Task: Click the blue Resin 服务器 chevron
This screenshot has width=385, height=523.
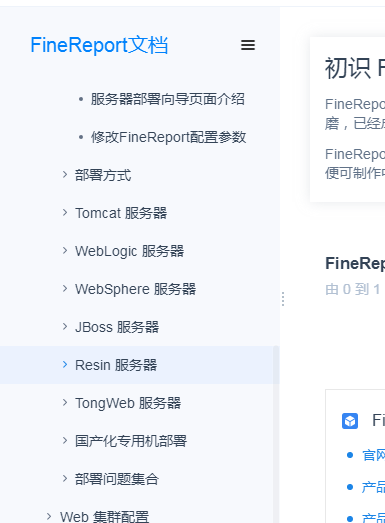Action: (x=65, y=365)
